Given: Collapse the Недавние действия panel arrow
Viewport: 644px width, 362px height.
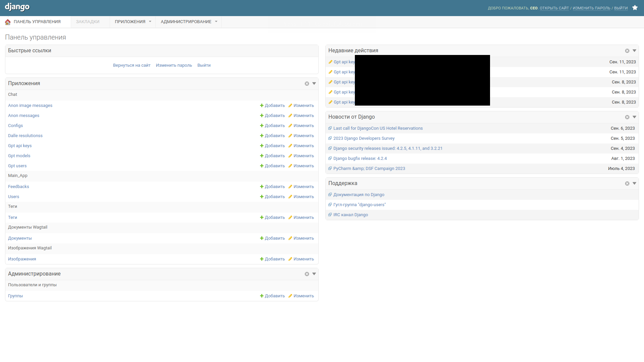Looking at the screenshot, I should pos(635,51).
